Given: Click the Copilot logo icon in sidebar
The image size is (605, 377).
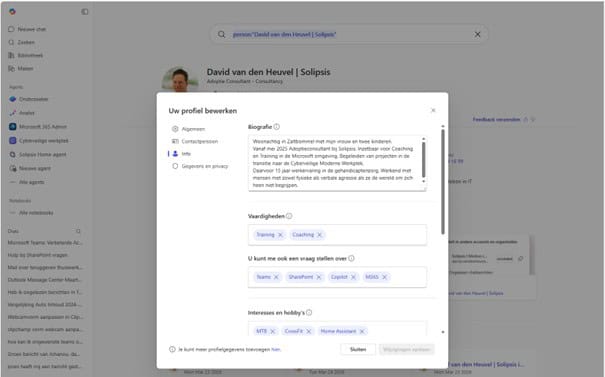Looking at the screenshot, I should [x=12, y=12].
